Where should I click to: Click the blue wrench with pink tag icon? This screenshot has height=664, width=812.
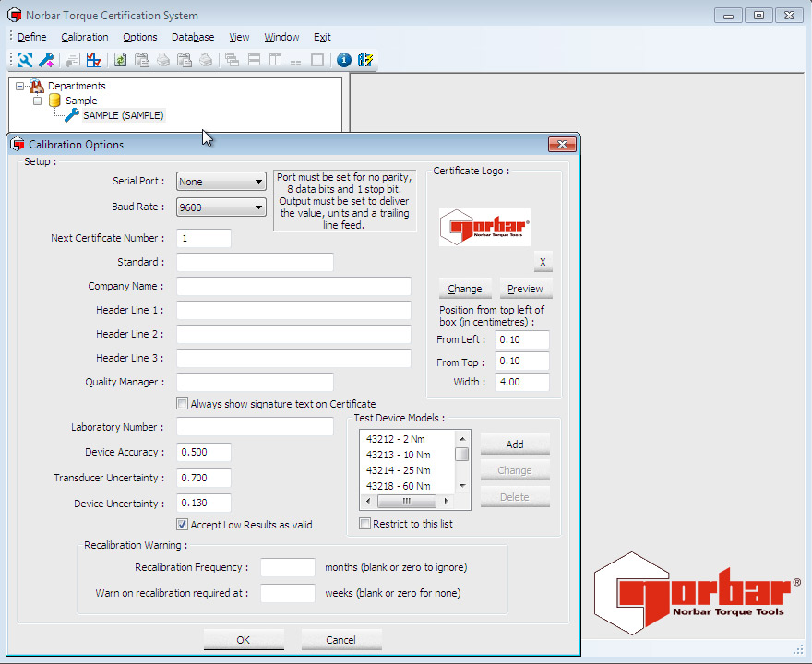46,60
